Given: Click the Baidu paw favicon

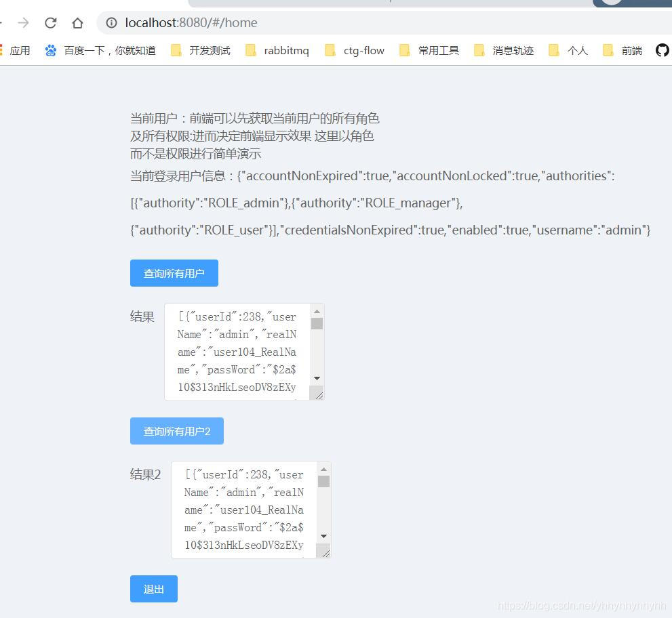Looking at the screenshot, I should (x=51, y=51).
